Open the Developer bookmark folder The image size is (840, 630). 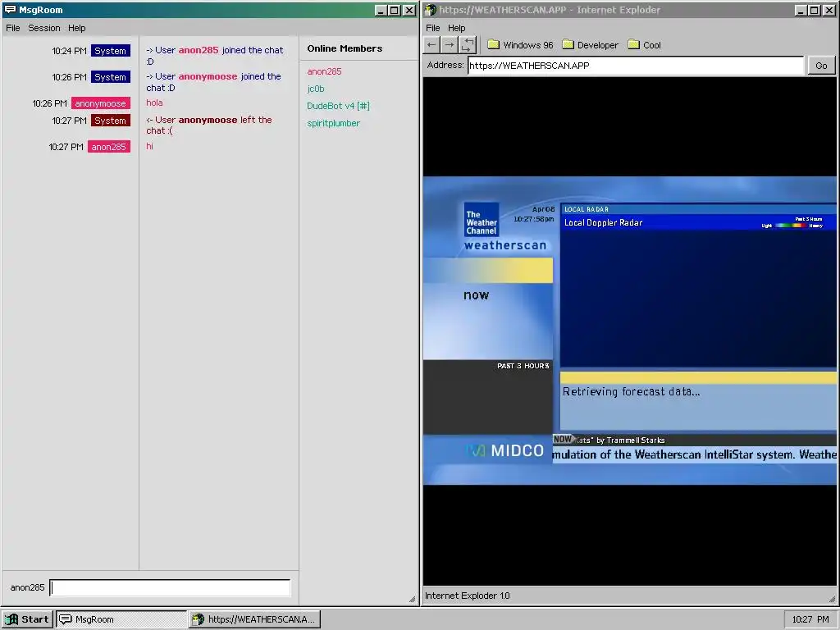click(591, 45)
